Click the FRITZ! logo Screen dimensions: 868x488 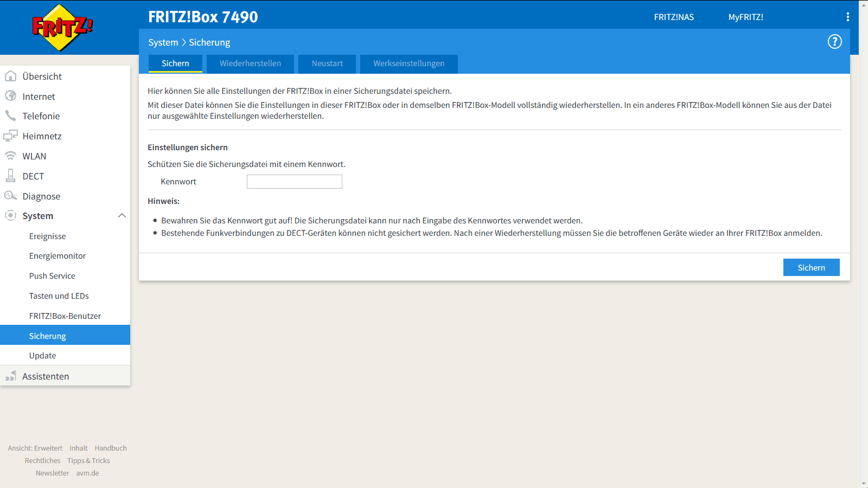pyautogui.click(x=62, y=28)
